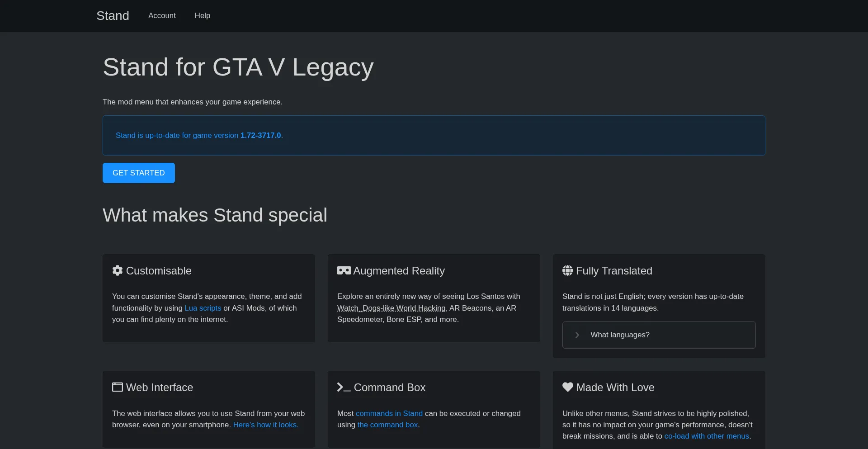This screenshot has height=449, width=868.
Task: Go to home via the Stand logo
Action: pos(113,15)
